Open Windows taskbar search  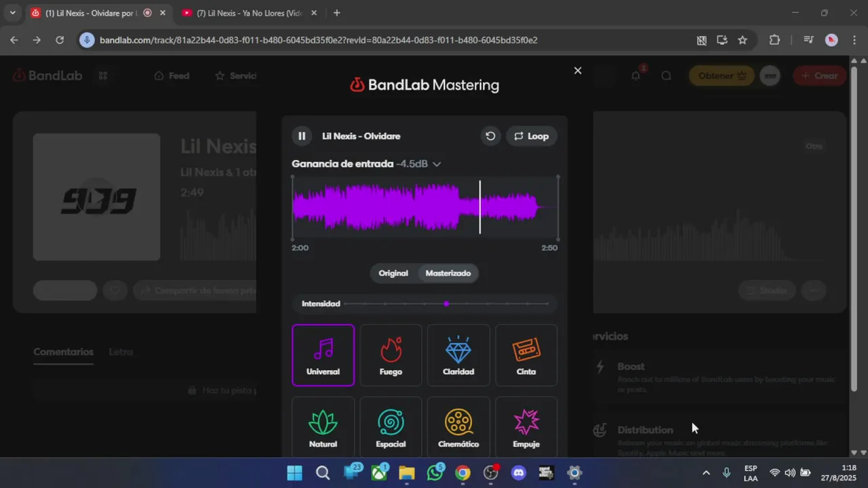323,473
